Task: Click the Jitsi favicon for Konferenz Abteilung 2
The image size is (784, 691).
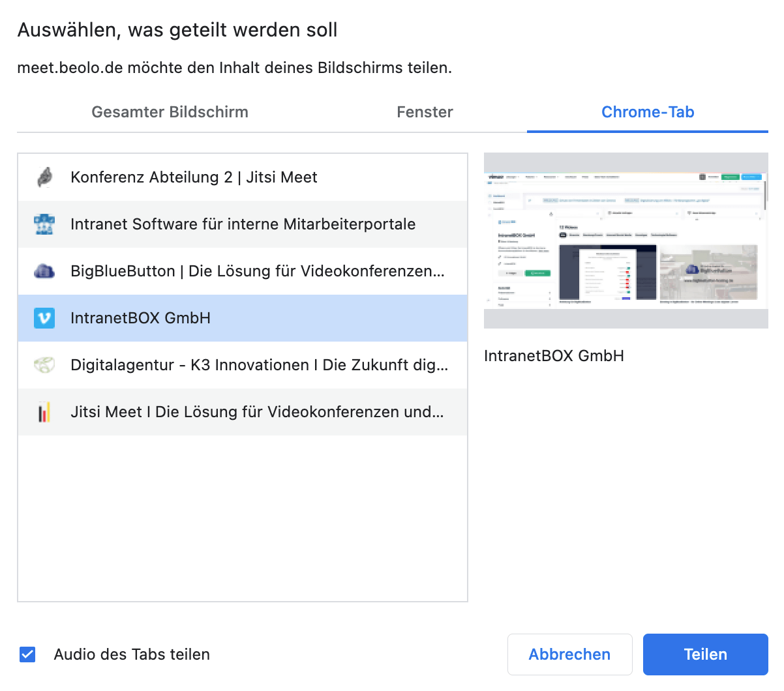Action: (44, 177)
